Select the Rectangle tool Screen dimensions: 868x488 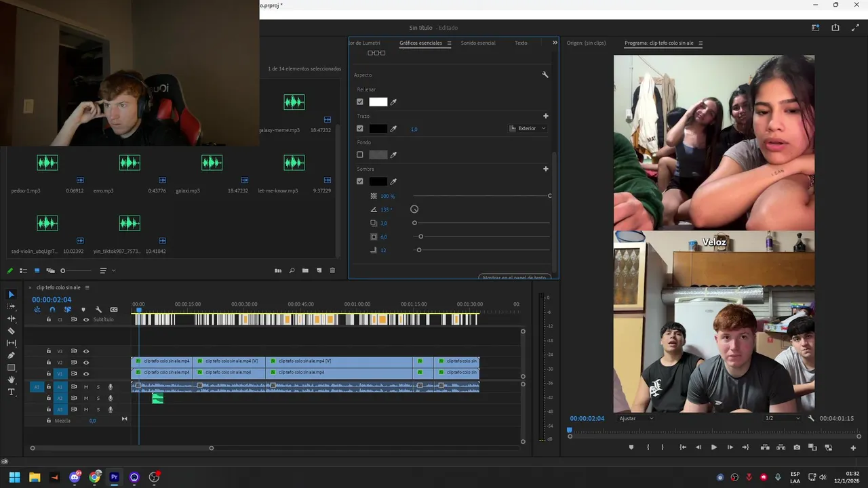pos(11,367)
